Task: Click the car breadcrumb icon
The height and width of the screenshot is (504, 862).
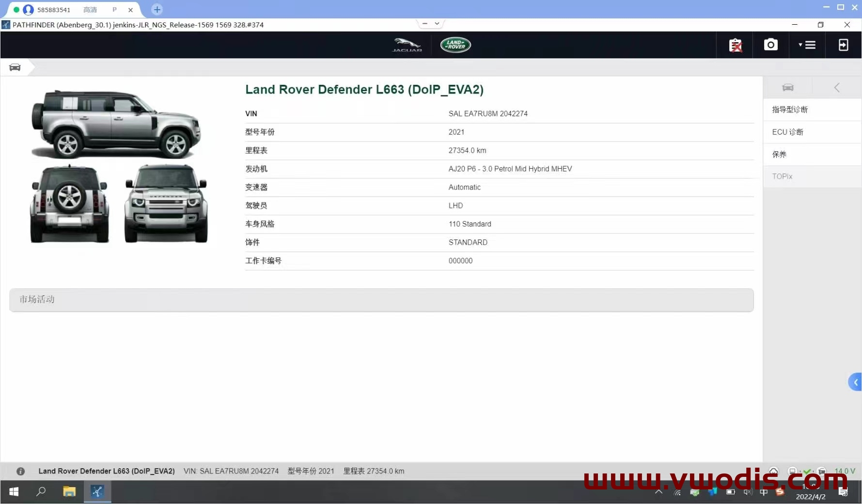Action: (x=15, y=67)
